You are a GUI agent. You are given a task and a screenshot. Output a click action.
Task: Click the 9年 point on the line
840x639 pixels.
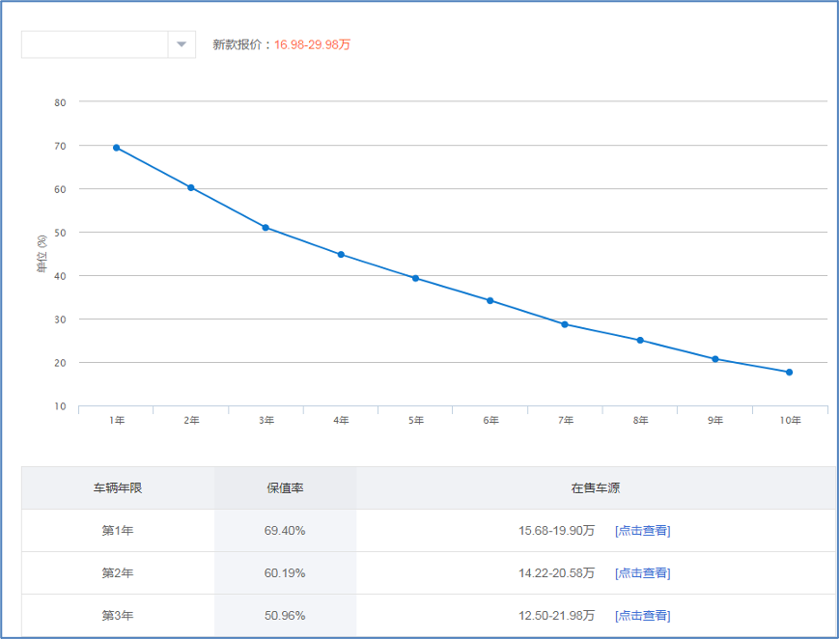(x=715, y=359)
